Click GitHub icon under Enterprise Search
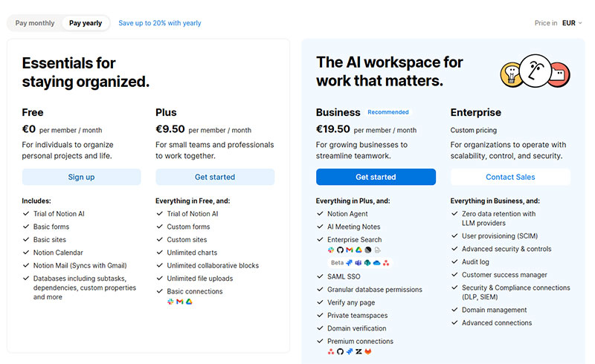 click(340, 250)
